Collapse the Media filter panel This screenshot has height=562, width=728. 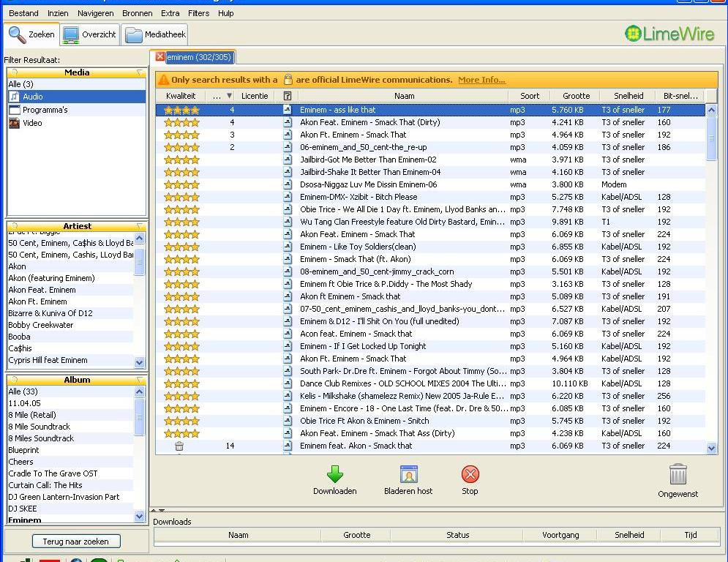(x=140, y=72)
